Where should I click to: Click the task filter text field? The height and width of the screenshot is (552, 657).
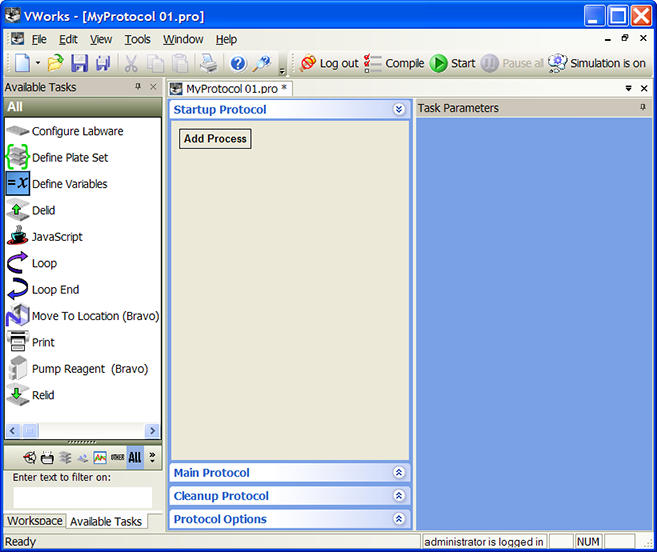point(82,497)
